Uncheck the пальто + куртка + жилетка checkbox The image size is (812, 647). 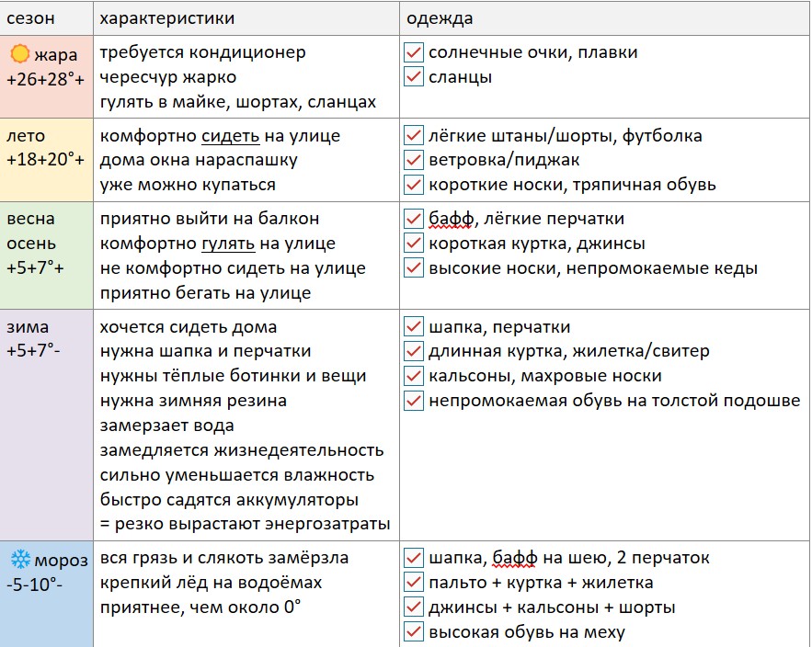[x=414, y=583]
